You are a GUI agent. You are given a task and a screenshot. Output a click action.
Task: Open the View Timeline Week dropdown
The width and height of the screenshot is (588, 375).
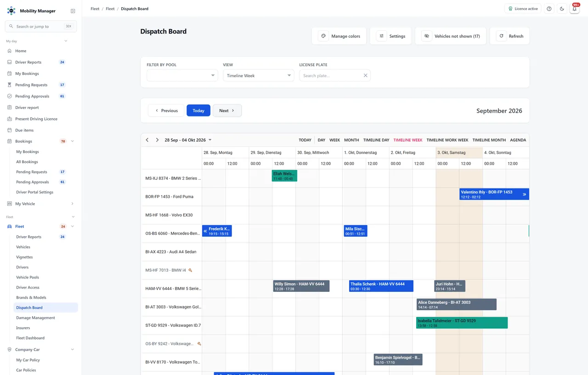pos(259,75)
